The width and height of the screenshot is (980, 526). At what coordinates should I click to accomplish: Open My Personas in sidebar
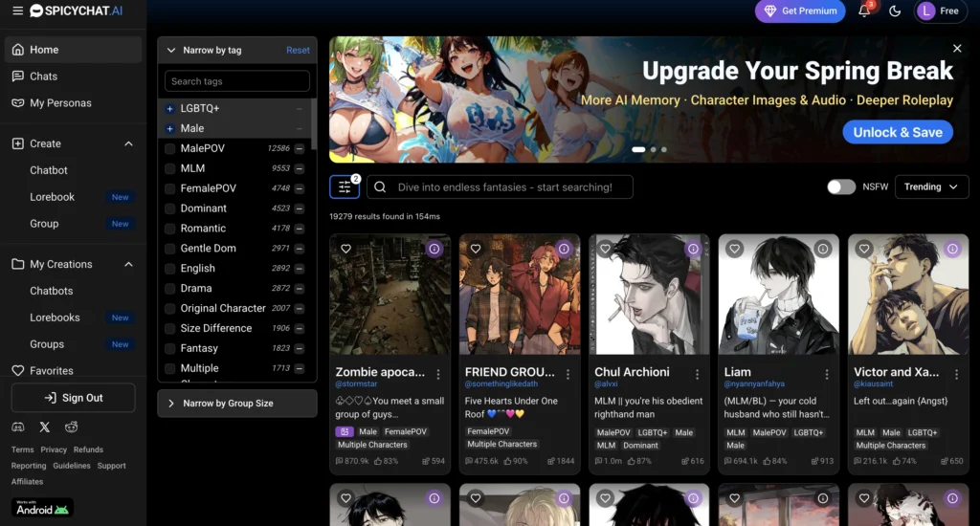coord(60,103)
